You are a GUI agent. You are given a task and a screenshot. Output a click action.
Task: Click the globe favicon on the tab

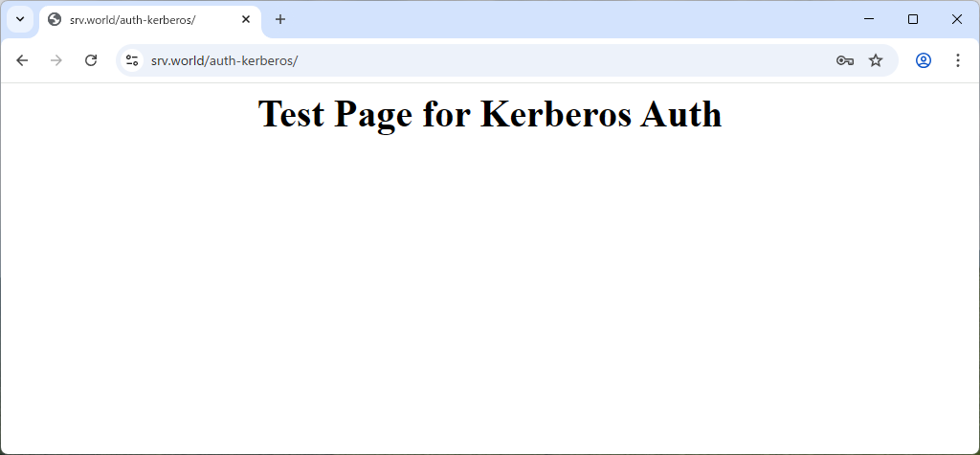pyautogui.click(x=55, y=19)
